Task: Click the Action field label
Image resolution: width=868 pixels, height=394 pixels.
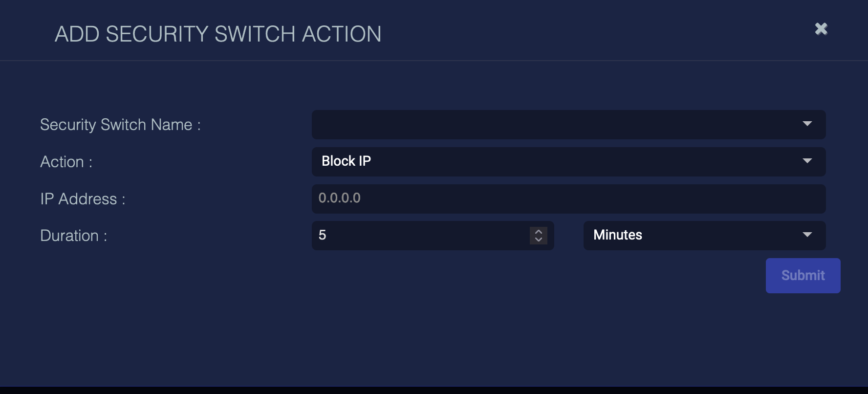Action: point(66,162)
